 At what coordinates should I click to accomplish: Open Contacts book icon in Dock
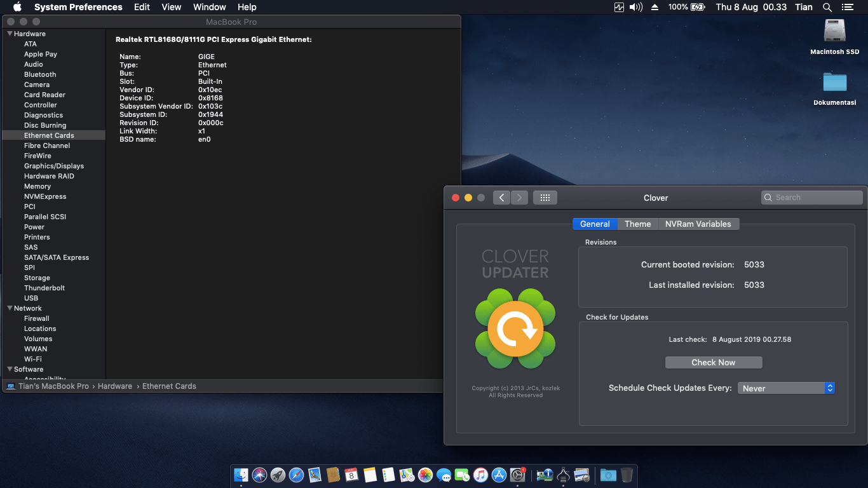pyautogui.click(x=333, y=475)
